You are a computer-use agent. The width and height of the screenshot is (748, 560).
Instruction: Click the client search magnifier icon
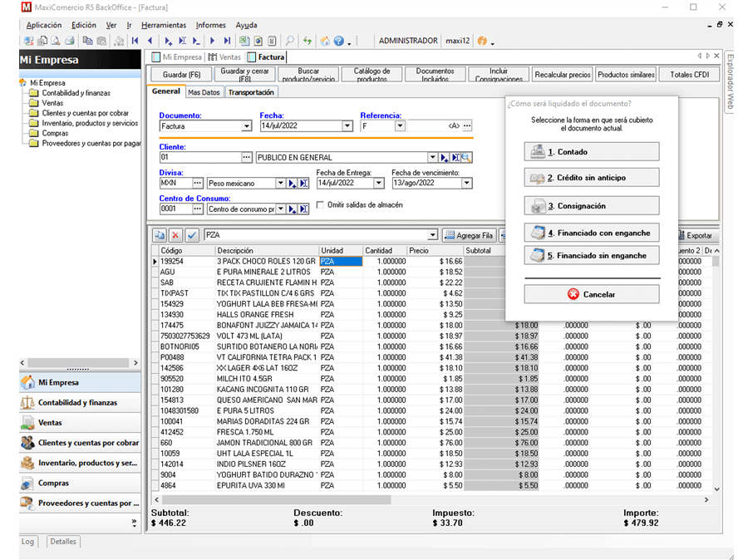click(467, 157)
